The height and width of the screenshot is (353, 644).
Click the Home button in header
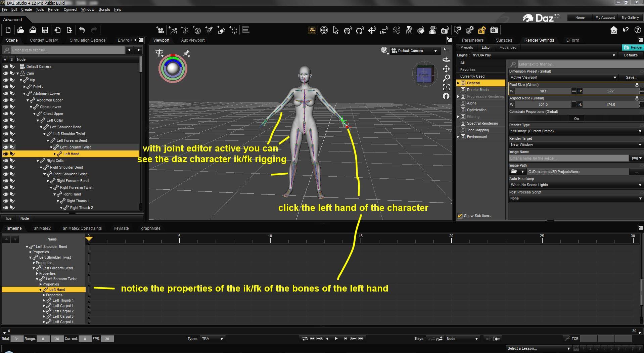click(580, 17)
